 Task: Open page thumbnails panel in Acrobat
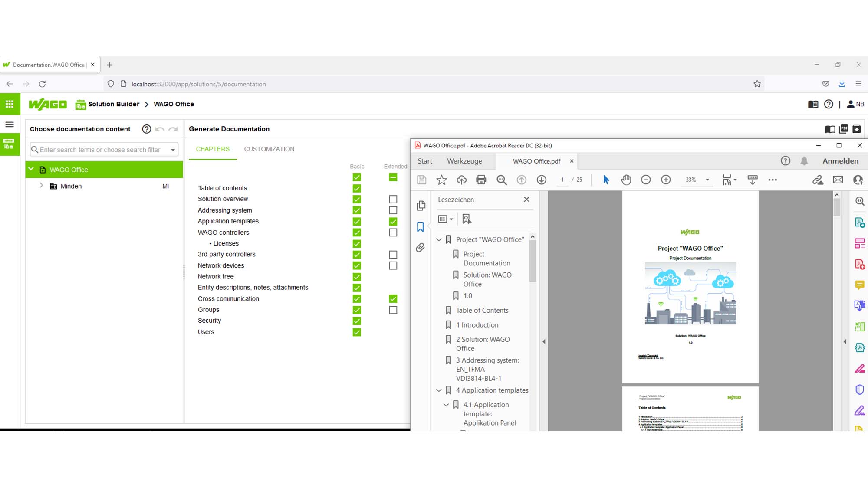click(421, 206)
